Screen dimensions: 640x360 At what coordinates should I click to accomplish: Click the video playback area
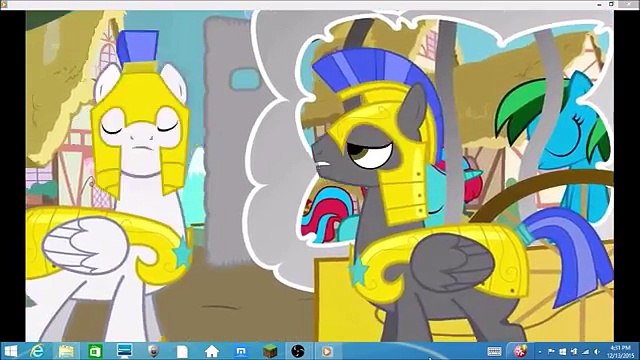[320, 176]
